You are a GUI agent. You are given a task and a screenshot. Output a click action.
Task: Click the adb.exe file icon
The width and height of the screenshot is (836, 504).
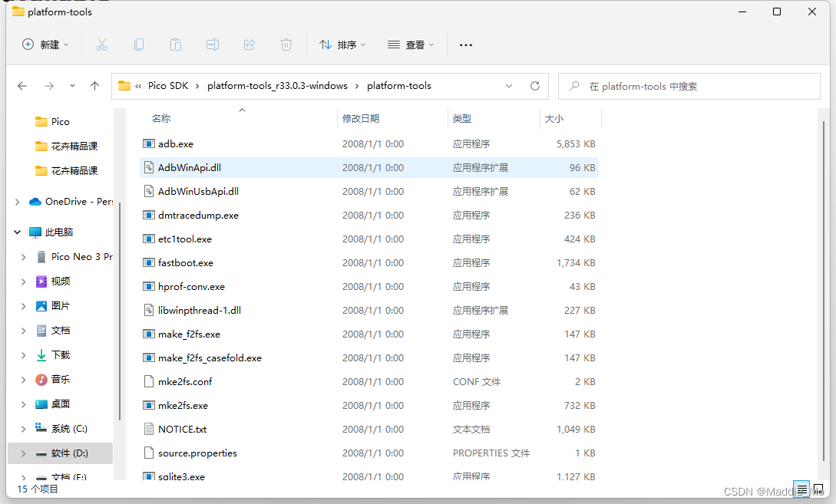click(149, 144)
